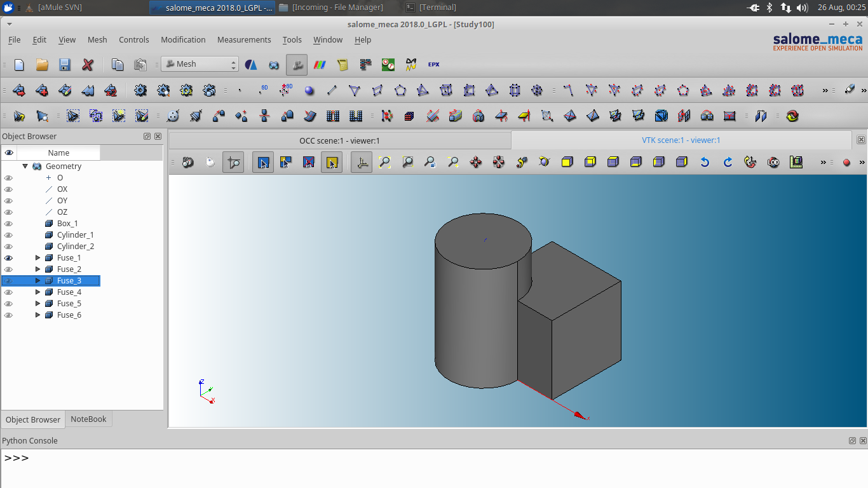This screenshot has height=488, width=868.
Task: Hide Fuse_2 using its eye toggle
Action: (8, 269)
